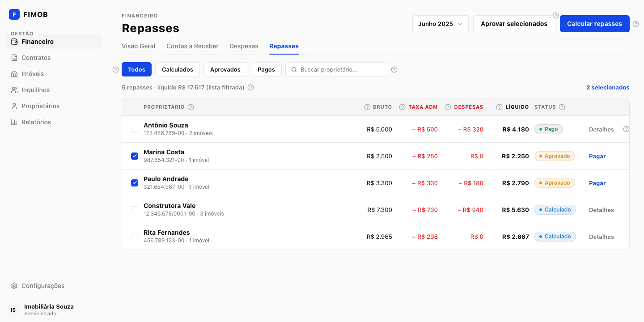This screenshot has height=322, width=644.
Task: Click the FIMOB logo icon
Action: (14, 14)
